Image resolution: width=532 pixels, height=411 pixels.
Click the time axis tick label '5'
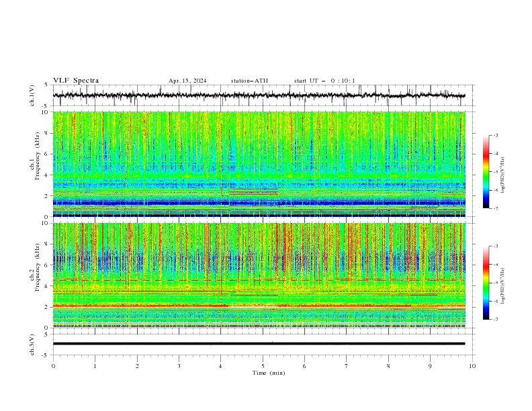[x=263, y=366]
